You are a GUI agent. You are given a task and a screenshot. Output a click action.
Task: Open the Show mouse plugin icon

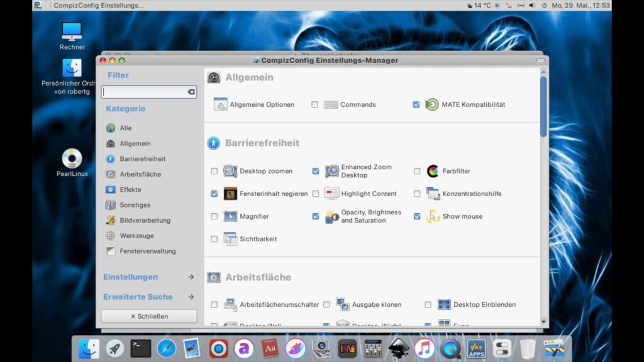tap(433, 216)
